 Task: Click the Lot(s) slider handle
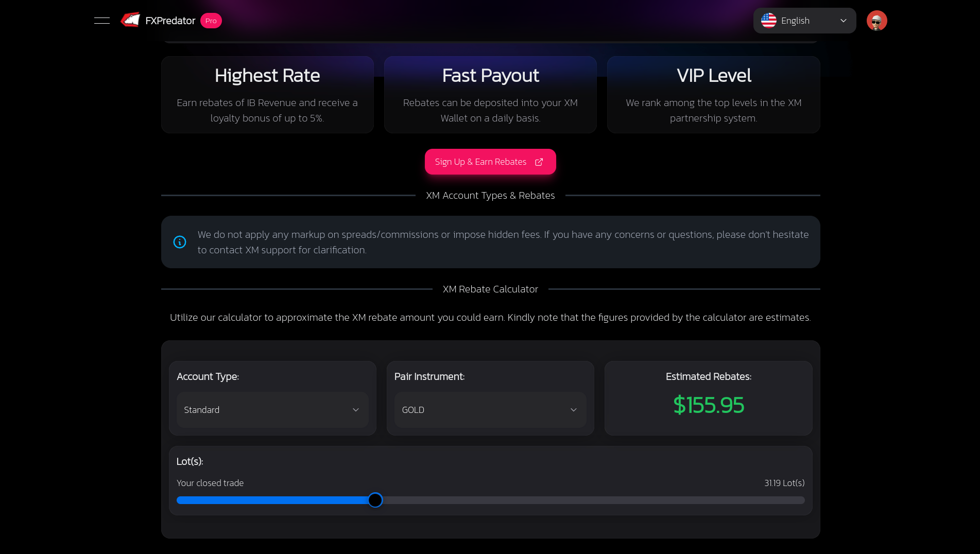coord(375,500)
